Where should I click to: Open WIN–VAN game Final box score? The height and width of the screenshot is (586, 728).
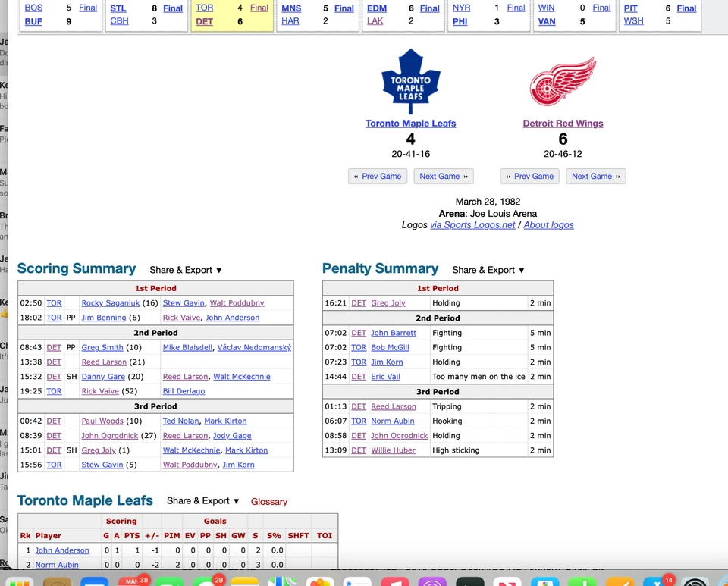601,8
